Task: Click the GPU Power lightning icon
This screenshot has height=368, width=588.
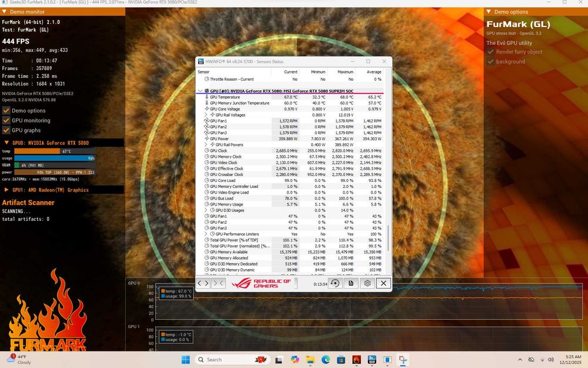Action: click(x=206, y=138)
